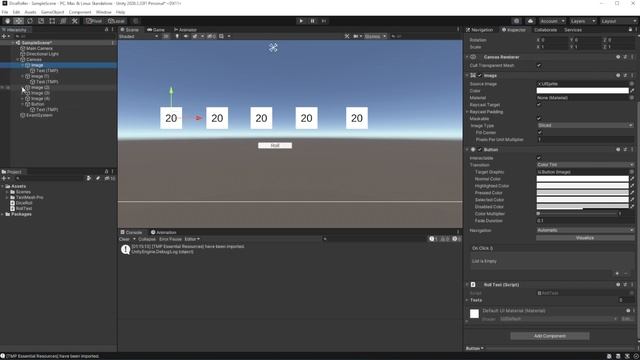This screenshot has width=640, height=360.
Task: Switch to the Animator tab
Action: point(186,30)
